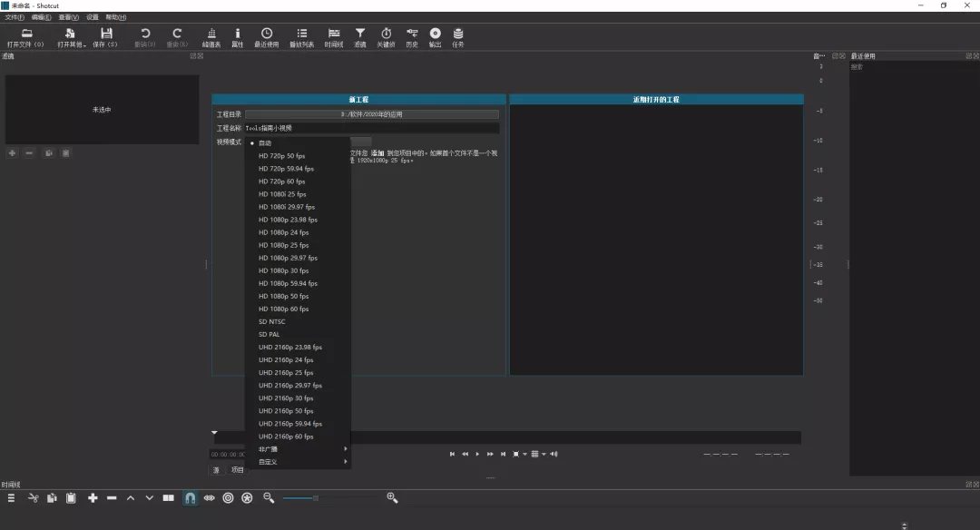Toggle player volume speaker icon
This screenshot has height=530, width=980.
(554, 455)
